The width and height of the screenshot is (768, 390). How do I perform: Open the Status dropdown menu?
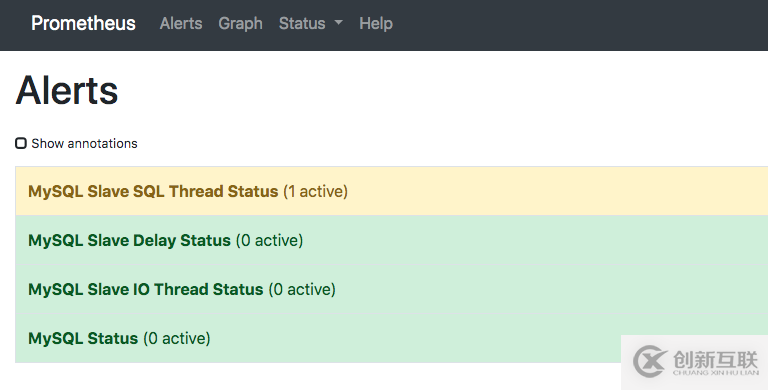[311, 24]
